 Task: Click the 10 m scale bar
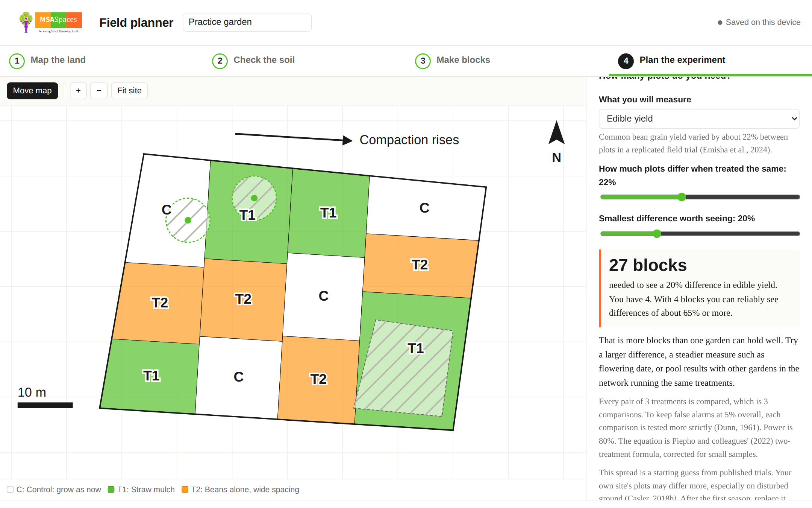45,405
